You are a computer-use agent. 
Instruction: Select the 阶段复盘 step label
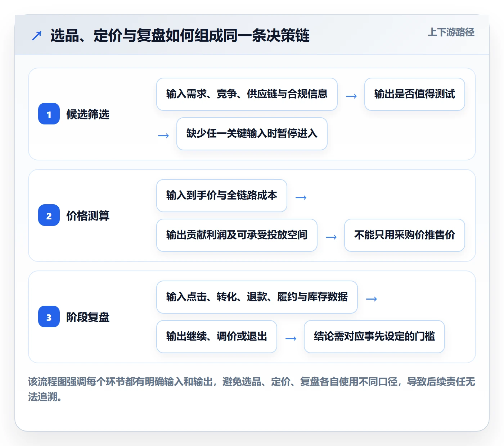tap(88, 317)
